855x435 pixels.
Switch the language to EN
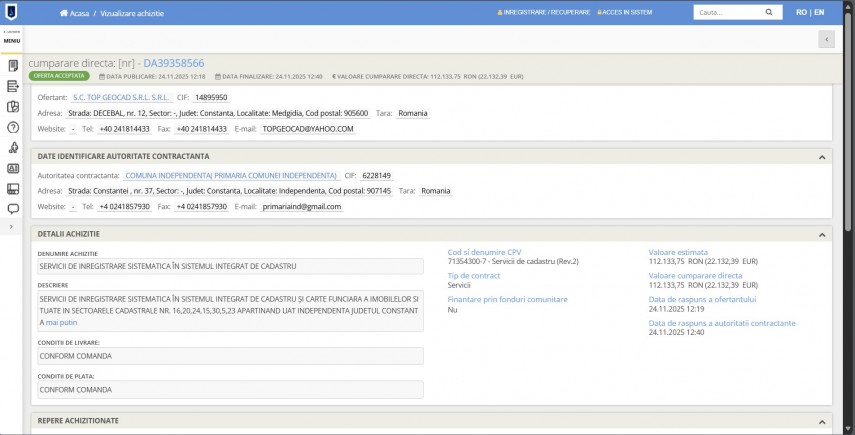click(819, 13)
